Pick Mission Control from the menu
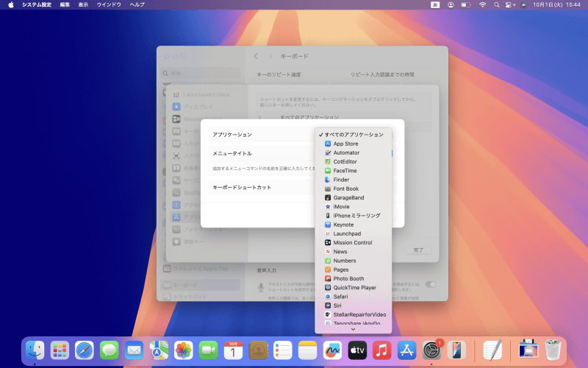Viewport: 588px width, 368px height. point(354,243)
